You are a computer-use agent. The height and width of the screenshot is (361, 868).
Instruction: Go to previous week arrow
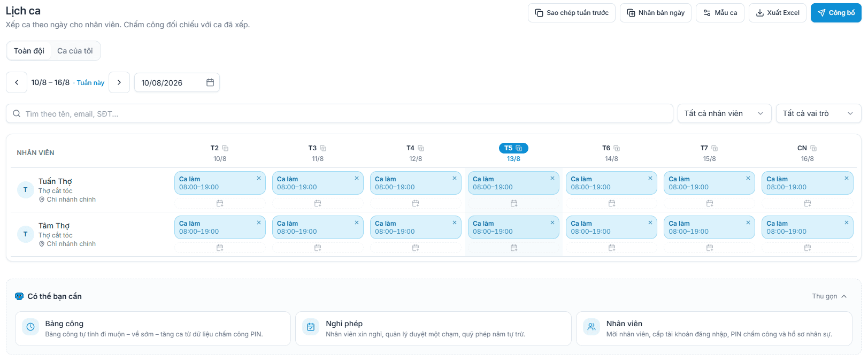click(x=17, y=82)
